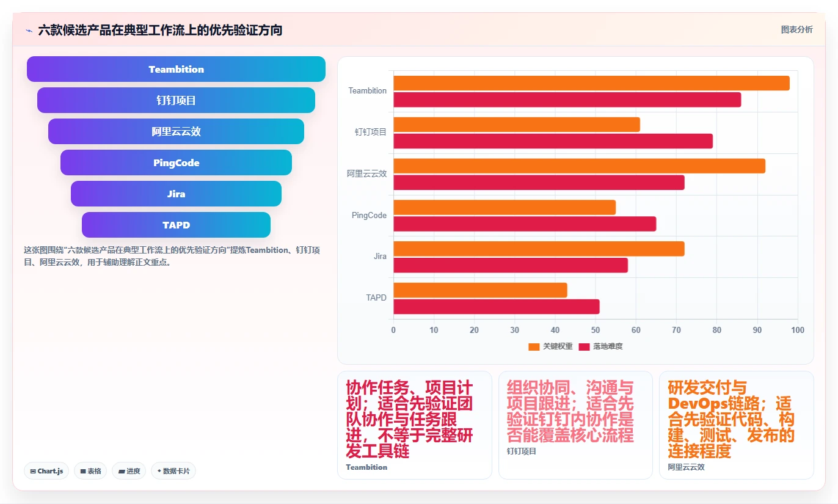
Task: Click the 数据卡片 tag chip
Action: (x=173, y=471)
